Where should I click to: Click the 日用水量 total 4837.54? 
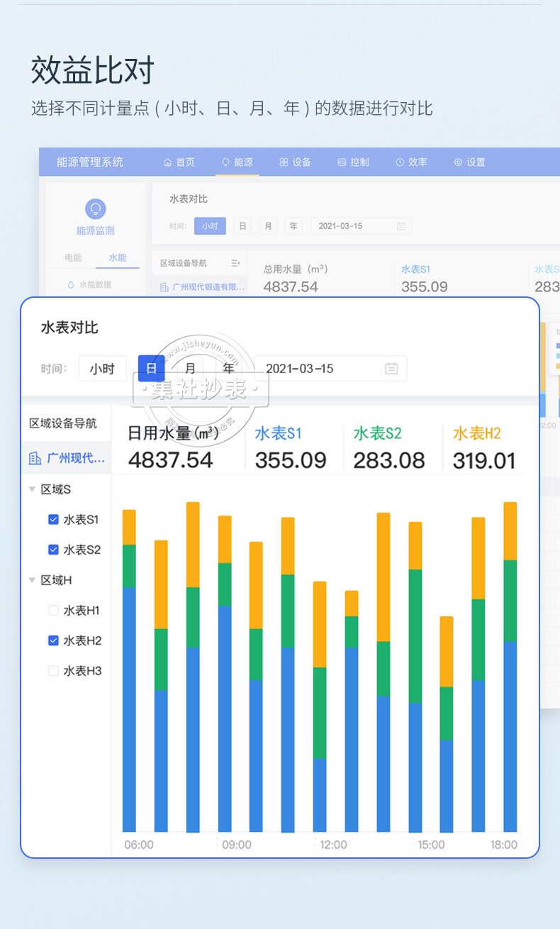(170, 460)
